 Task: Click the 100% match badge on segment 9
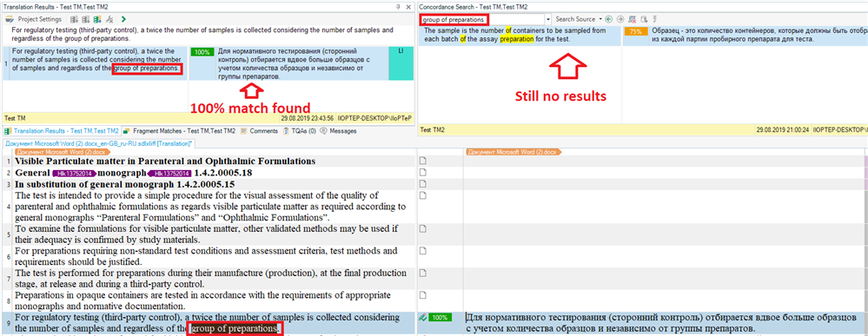[440, 318]
